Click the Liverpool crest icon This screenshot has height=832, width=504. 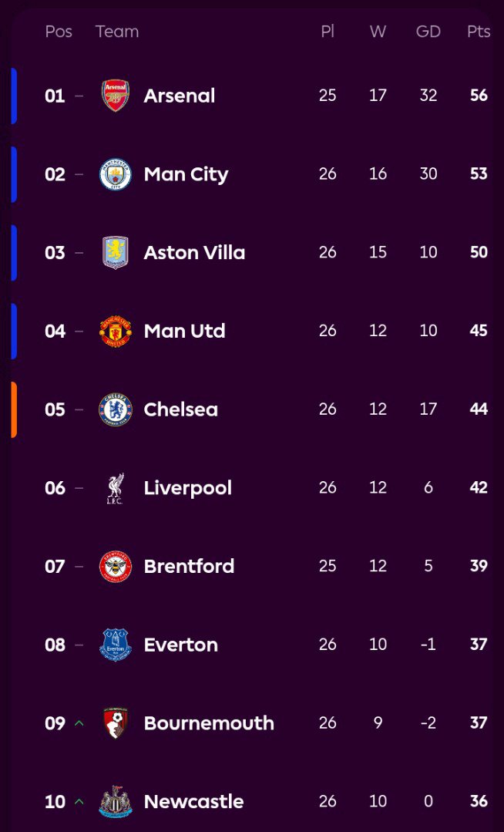116,488
